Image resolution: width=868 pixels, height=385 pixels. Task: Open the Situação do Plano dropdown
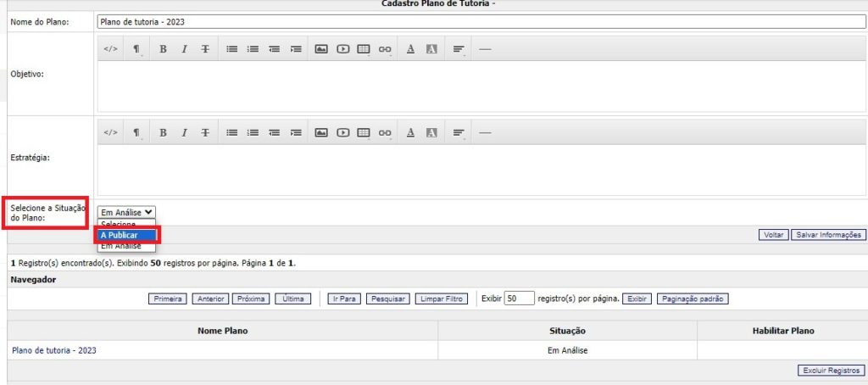(x=126, y=212)
